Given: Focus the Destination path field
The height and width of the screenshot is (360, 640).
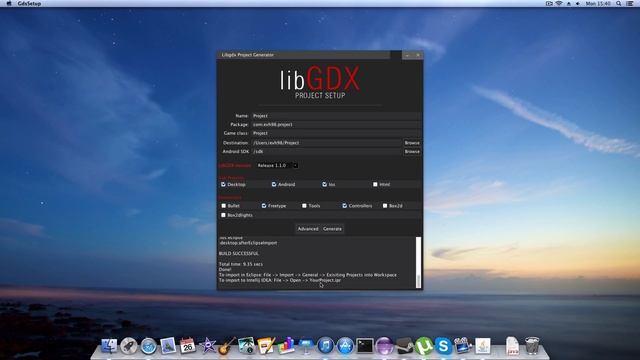Looking at the screenshot, I should (327, 143).
